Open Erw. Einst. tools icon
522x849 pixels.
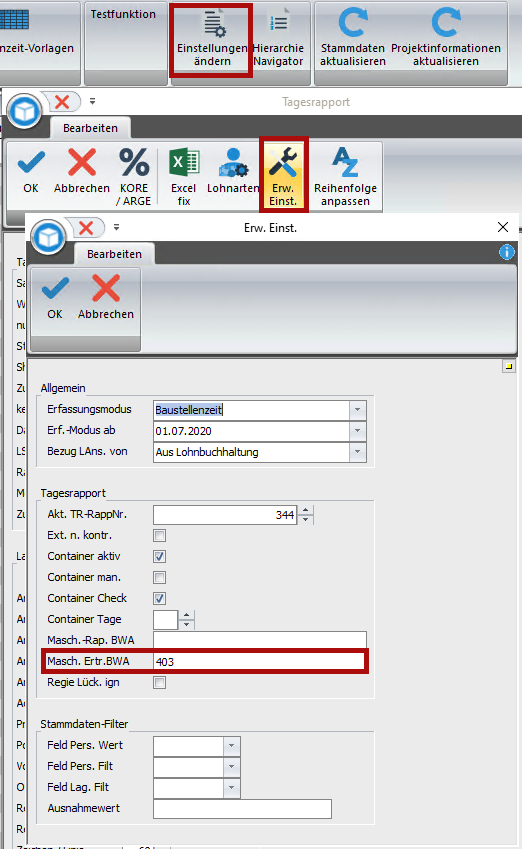[283, 162]
